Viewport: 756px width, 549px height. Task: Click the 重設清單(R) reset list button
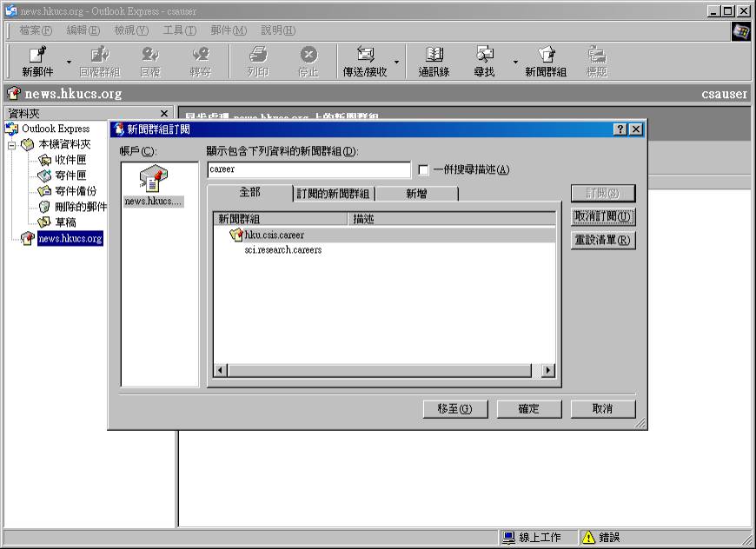(x=603, y=240)
